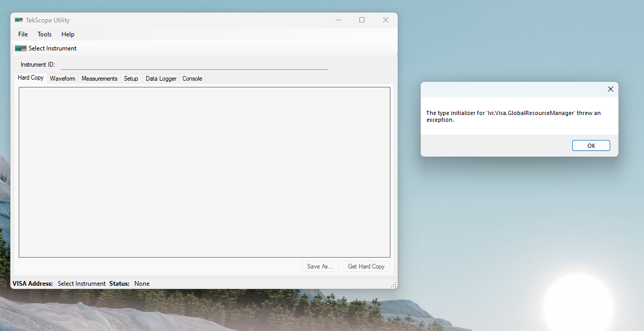Screen dimensions: 644x331
Task: Minimize the TekScope Utility window
Action: click(x=338, y=20)
